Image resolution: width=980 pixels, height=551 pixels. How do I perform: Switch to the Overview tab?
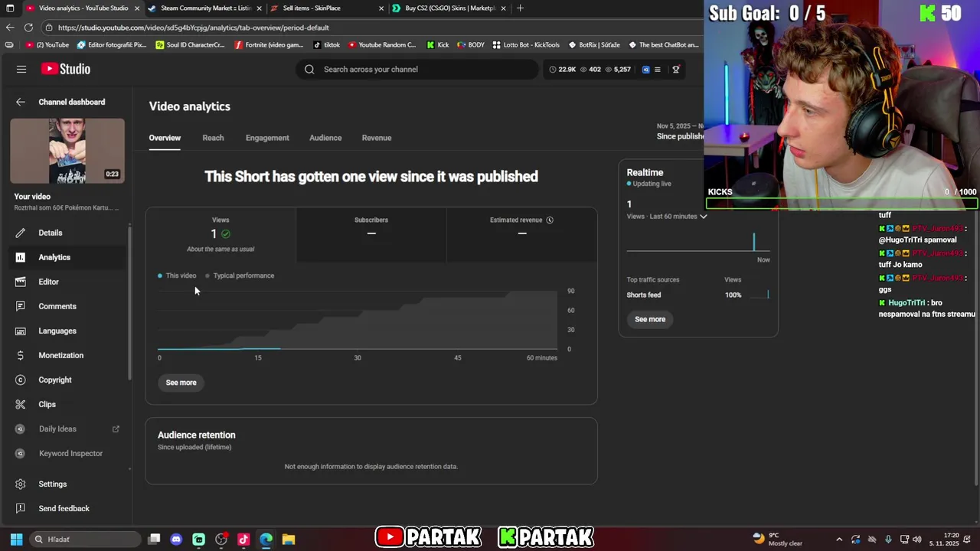165,138
